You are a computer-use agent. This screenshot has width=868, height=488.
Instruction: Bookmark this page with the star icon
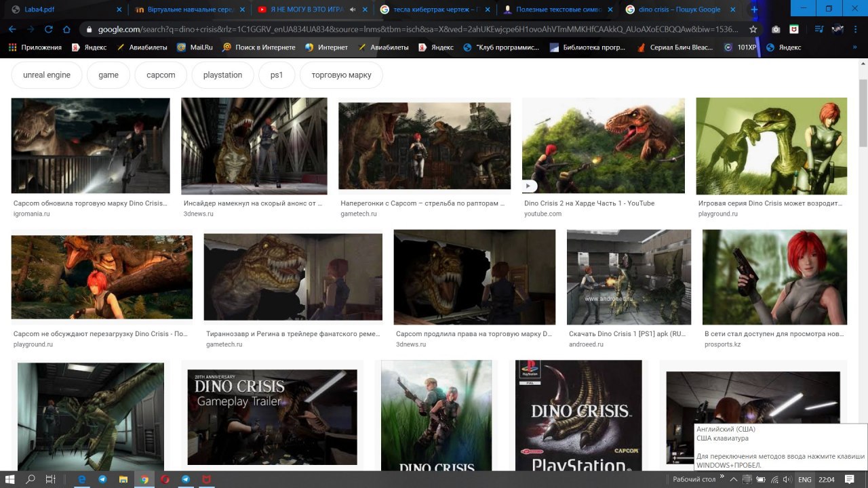(x=753, y=29)
